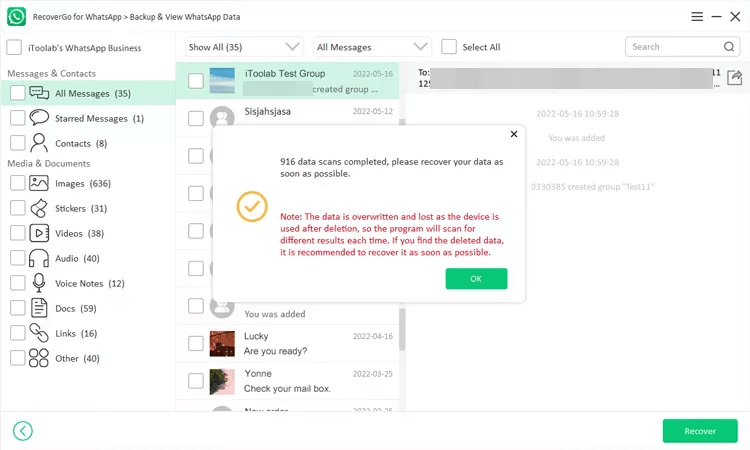Click the Recover button
Image resolution: width=750 pixels, height=450 pixels.
(700, 431)
